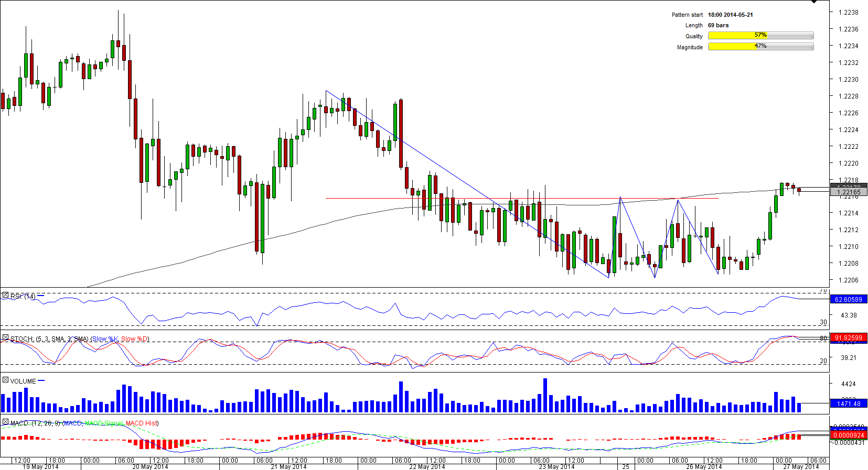This screenshot has height=470, width=868.
Task: Click the volume value label 1471.48
Action: 848,403
